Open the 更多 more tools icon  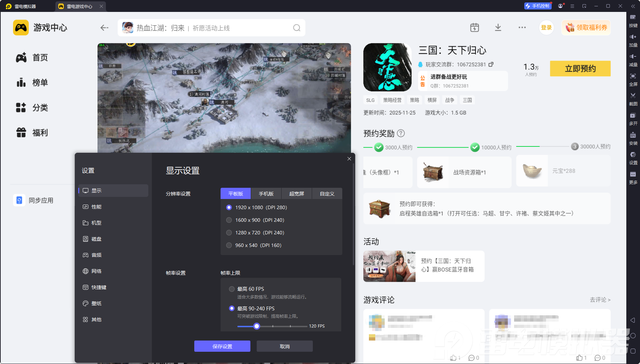tap(633, 178)
